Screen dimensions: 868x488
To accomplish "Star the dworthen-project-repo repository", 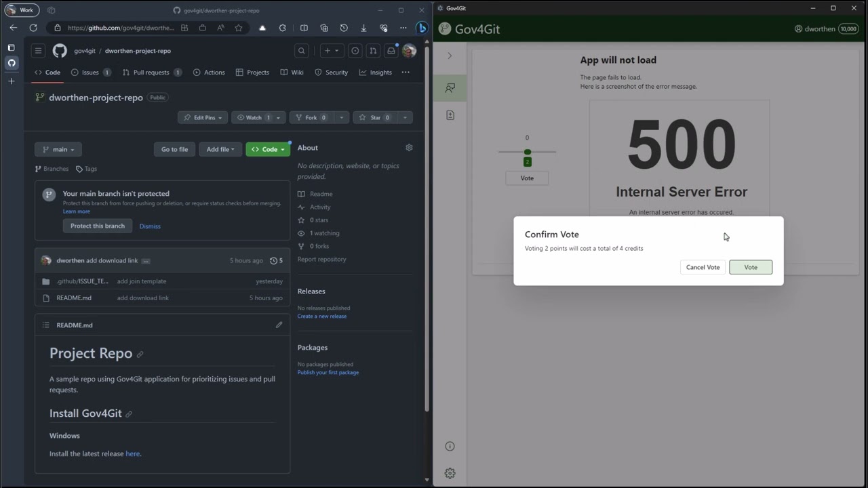I will coord(375,117).
